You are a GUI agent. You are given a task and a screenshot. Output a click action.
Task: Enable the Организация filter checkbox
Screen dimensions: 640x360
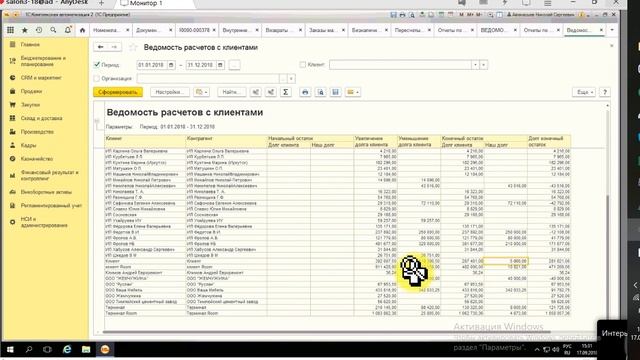pyautogui.click(x=97, y=78)
